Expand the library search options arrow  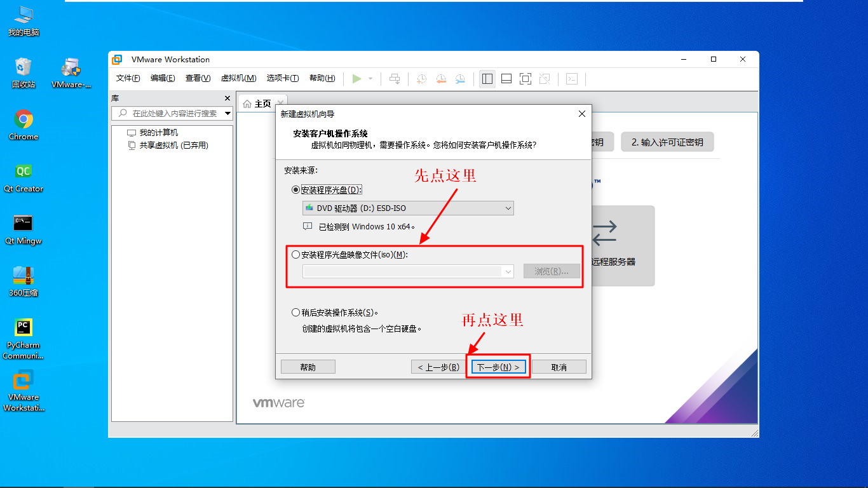(x=228, y=113)
